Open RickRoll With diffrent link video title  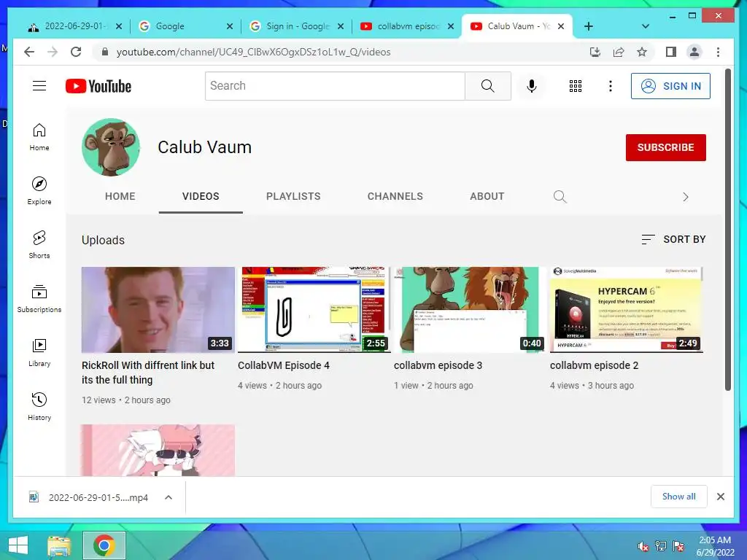coord(148,373)
